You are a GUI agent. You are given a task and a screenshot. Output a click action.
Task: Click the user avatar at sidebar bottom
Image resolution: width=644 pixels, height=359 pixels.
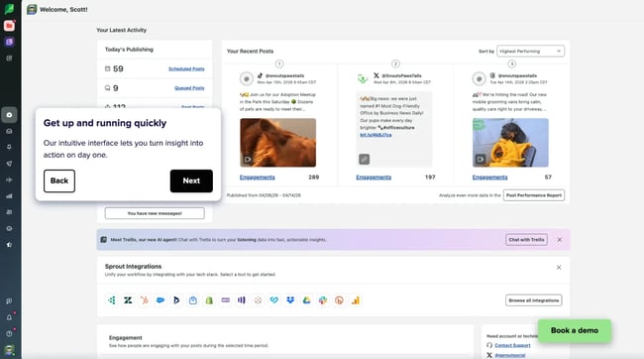[9, 350]
